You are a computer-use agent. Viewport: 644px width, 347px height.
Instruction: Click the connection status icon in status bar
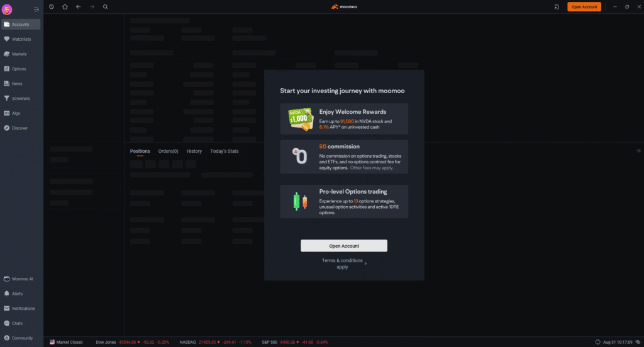click(x=638, y=342)
